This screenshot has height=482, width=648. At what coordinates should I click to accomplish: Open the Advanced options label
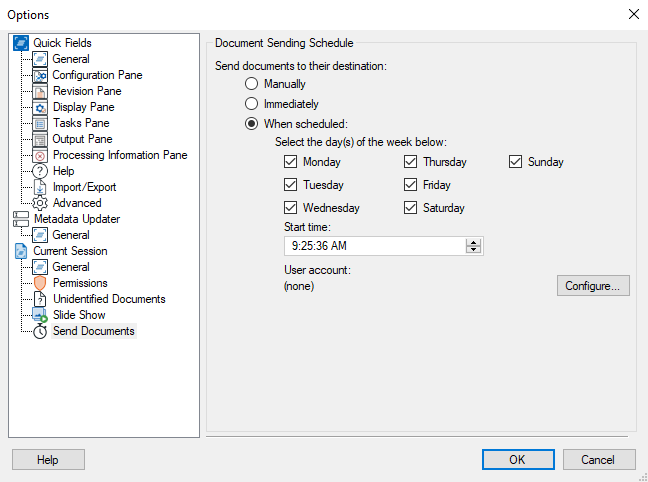77,203
